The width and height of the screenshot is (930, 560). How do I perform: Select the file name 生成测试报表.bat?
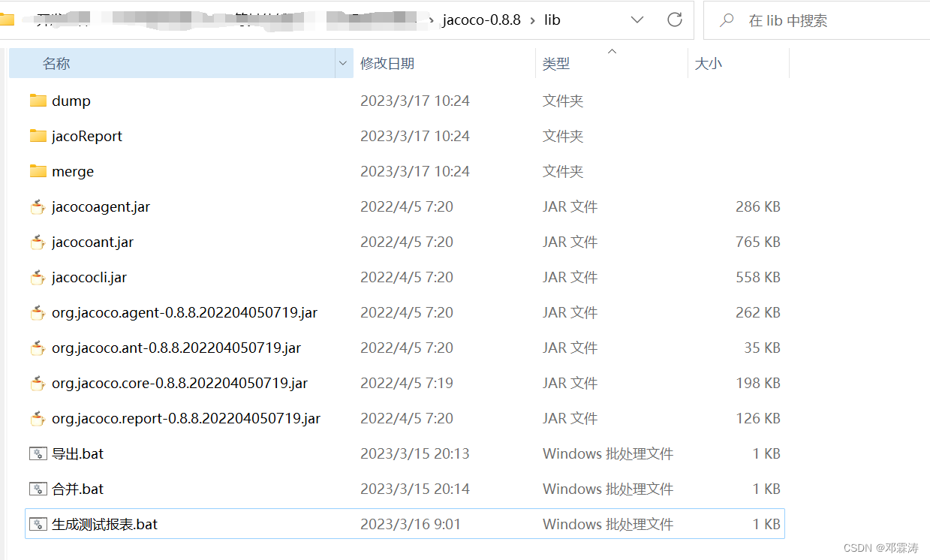click(x=104, y=524)
